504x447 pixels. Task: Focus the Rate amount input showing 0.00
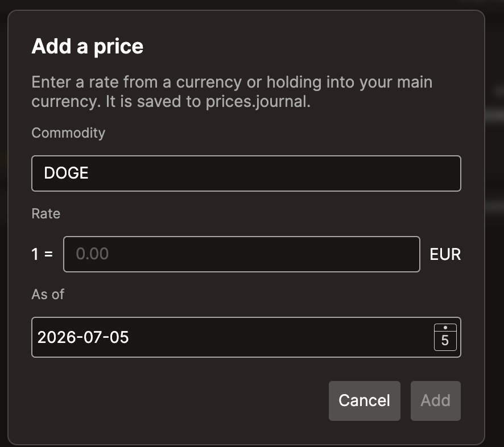pos(242,254)
